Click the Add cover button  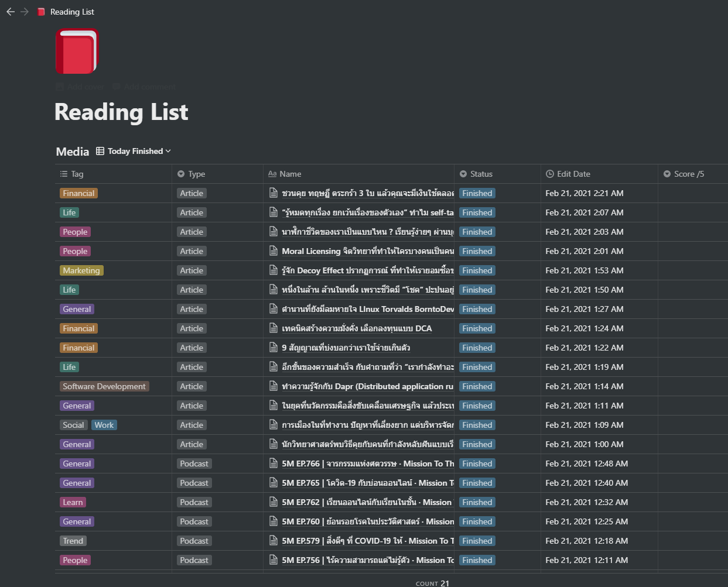[79, 86]
